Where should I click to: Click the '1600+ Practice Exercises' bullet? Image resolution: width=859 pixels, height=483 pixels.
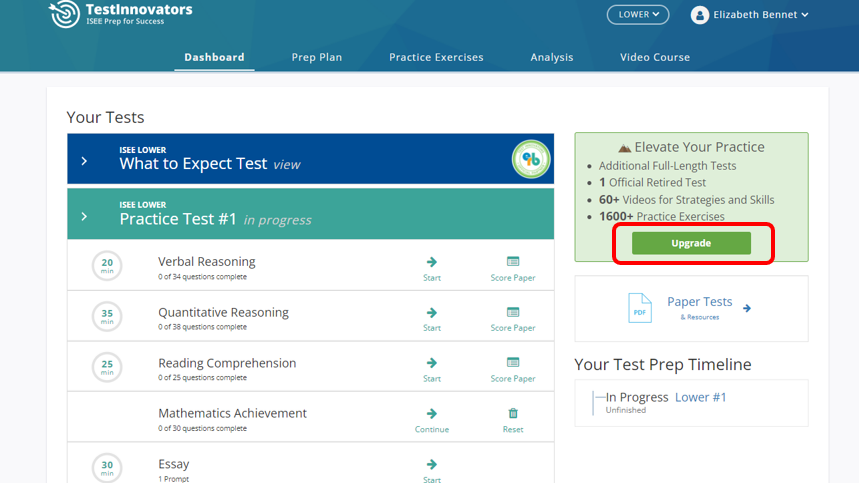661,216
